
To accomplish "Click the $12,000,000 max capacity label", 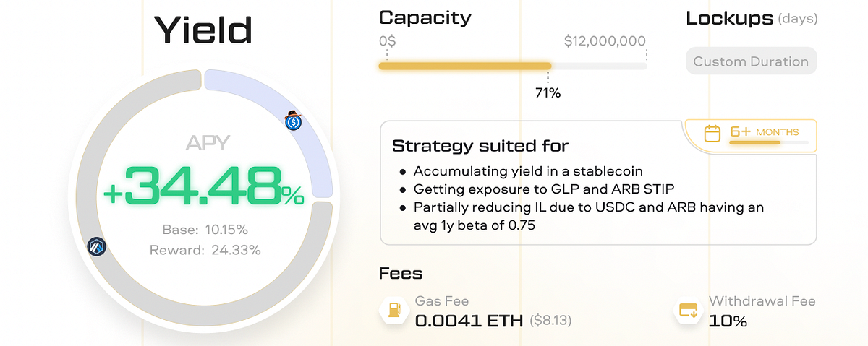I will click(x=605, y=41).
